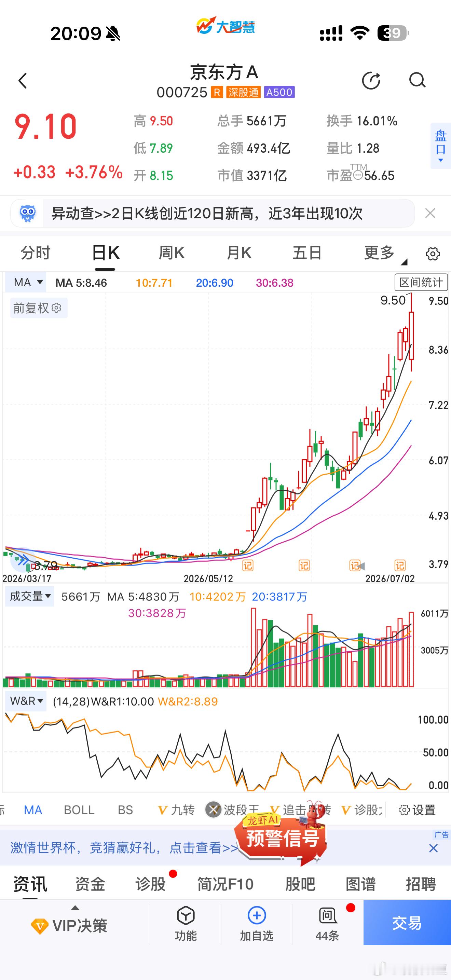Open 功能 cube icon
This screenshot has width=451, height=980.
click(x=186, y=916)
